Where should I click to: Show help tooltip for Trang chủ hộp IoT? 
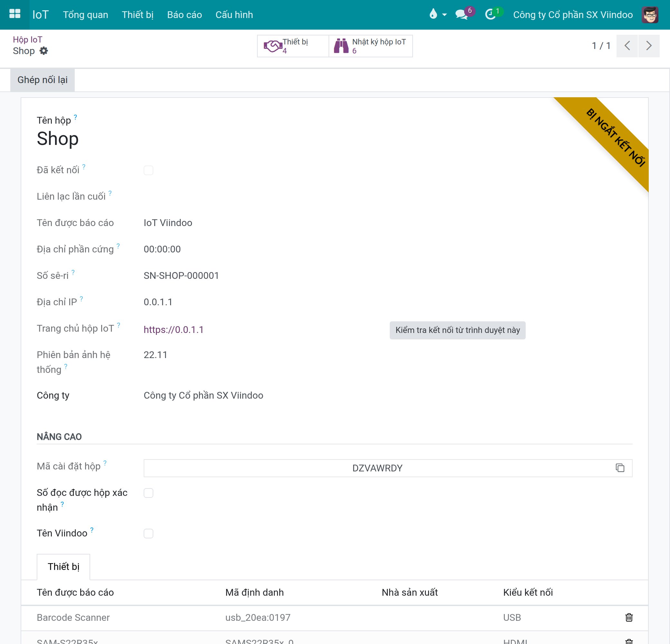pyautogui.click(x=119, y=325)
